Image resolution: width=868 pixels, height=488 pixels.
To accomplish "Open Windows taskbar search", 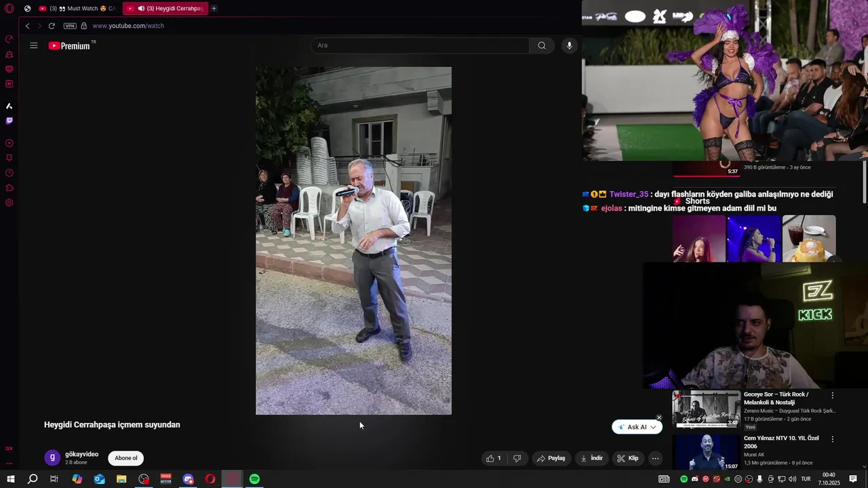I will 32,479.
